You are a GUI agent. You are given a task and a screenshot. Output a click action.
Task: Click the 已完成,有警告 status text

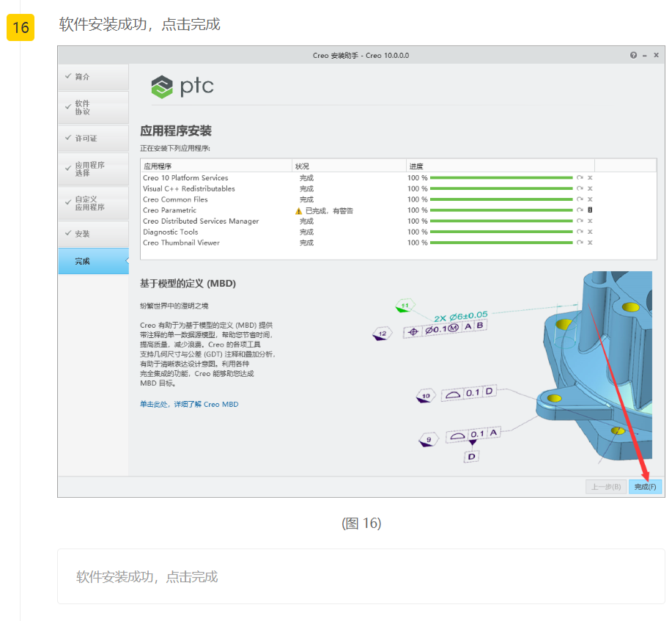click(329, 210)
